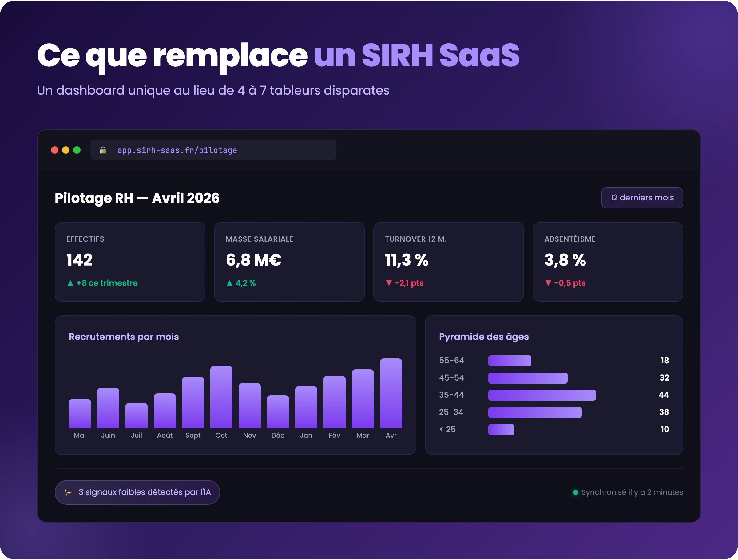This screenshot has width=738, height=560.
Task: Click the 35-44 age pyramid bar
Action: [542, 395]
